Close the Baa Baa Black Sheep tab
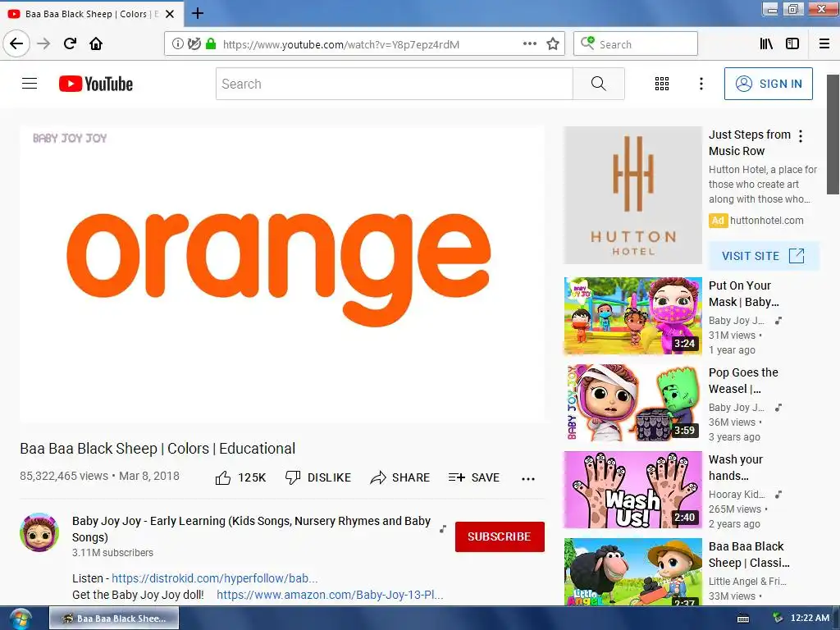The image size is (840, 630). coord(170,14)
